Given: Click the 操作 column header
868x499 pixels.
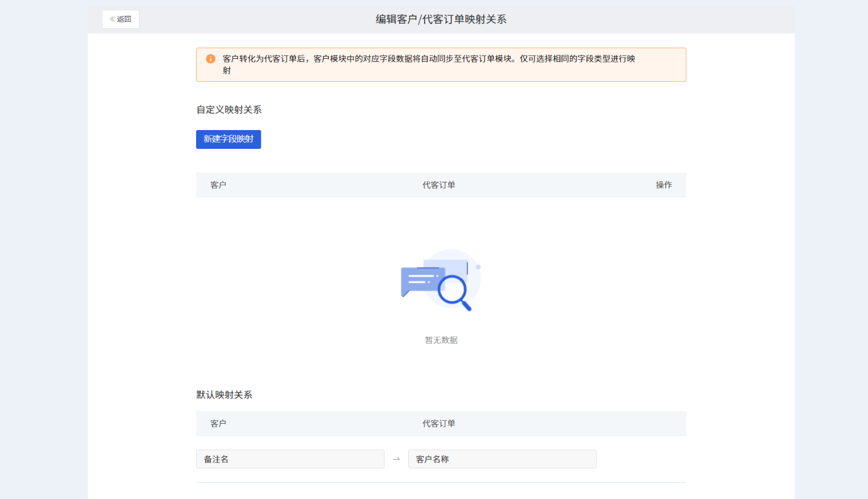Looking at the screenshot, I should click(x=664, y=185).
